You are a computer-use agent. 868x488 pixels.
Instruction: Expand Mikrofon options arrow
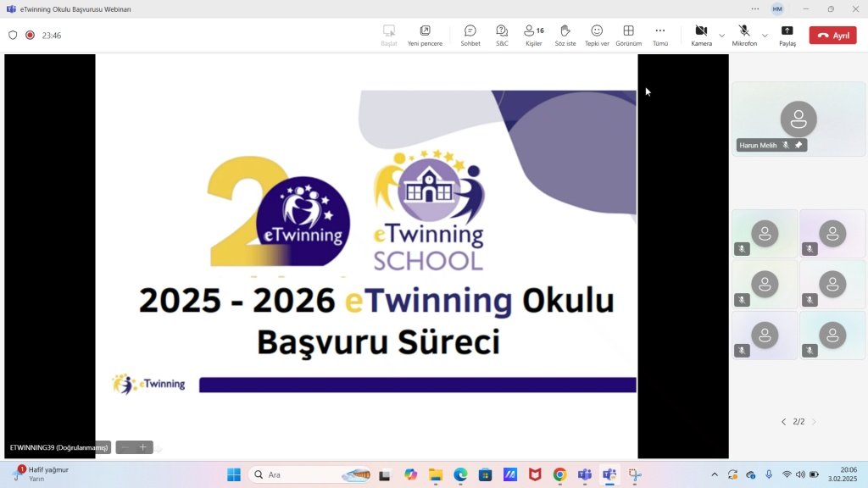coord(765,36)
